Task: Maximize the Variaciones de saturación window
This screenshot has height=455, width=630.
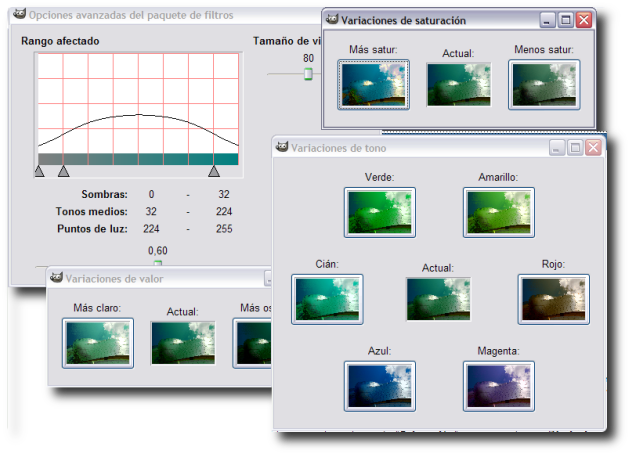Action: [565, 20]
